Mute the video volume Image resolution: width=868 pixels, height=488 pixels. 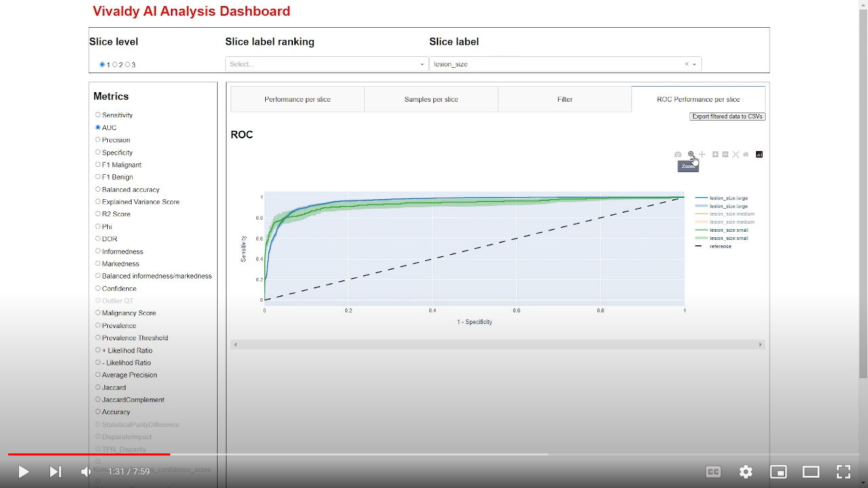pos(86,472)
